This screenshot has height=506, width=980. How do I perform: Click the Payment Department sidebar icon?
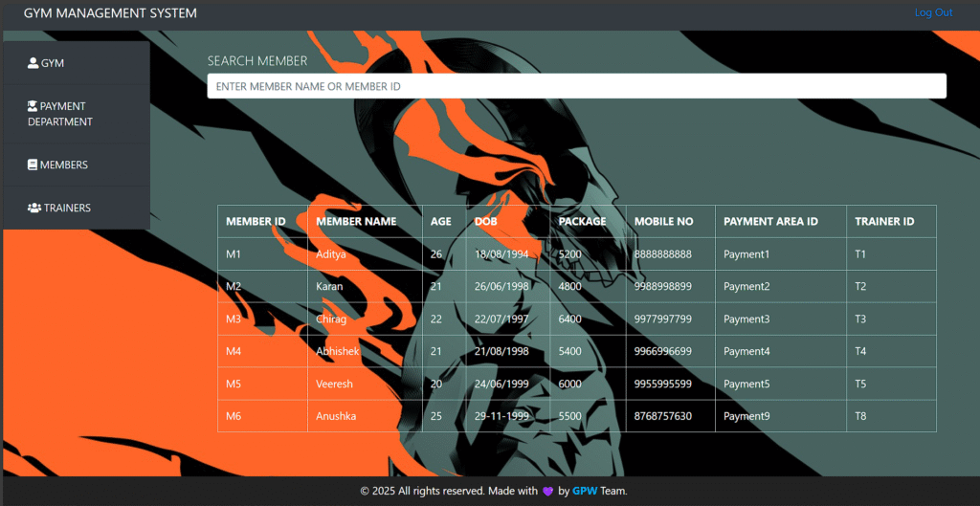(x=33, y=106)
